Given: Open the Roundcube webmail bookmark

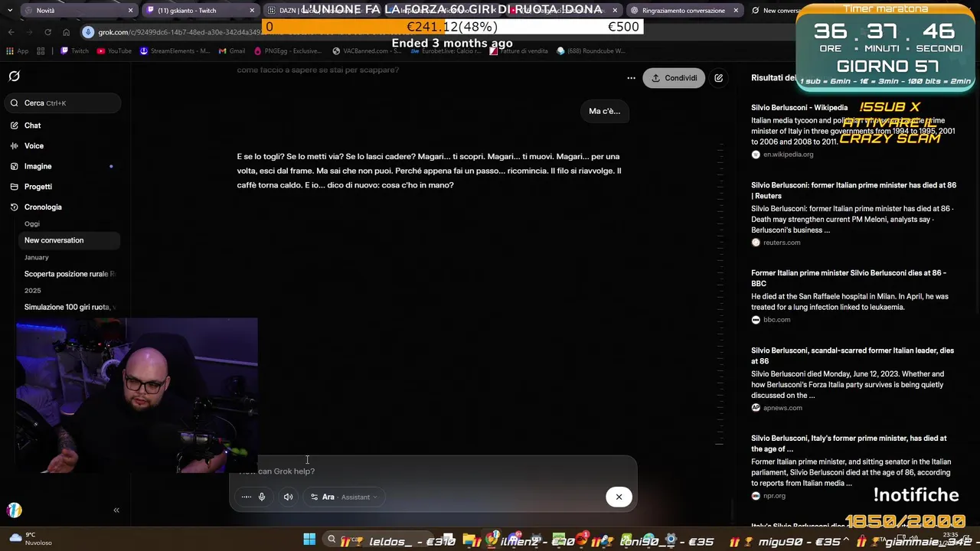Looking at the screenshot, I should point(590,51).
